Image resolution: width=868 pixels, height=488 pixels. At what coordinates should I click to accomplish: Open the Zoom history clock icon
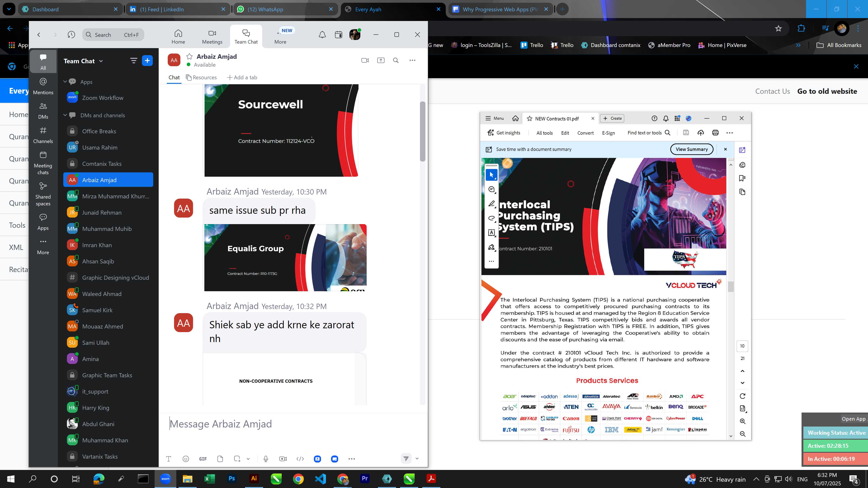pyautogui.click(x=71, y=34)
